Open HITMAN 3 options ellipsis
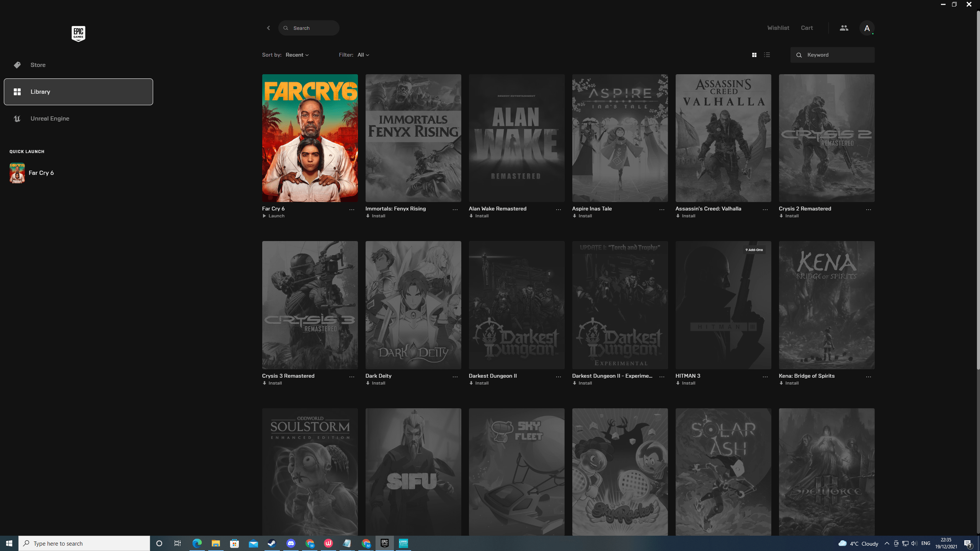 [x=765, y=377]
